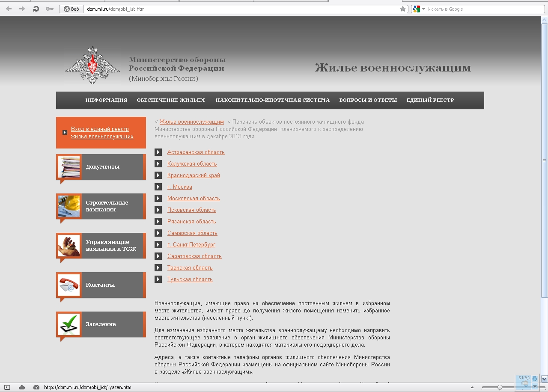This screenshot has width=548, height=392.
Task: Follow the Вход в единый реестр link
Action: [102, 133]
